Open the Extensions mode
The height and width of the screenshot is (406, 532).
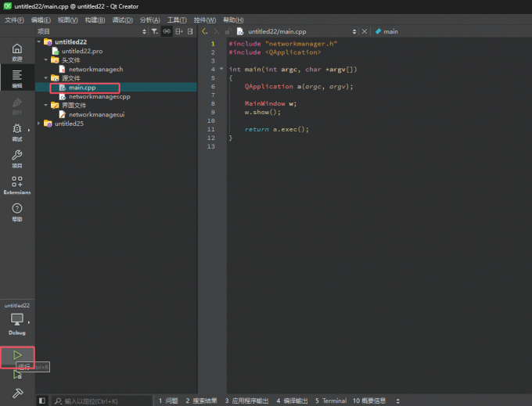coord(17,185)
